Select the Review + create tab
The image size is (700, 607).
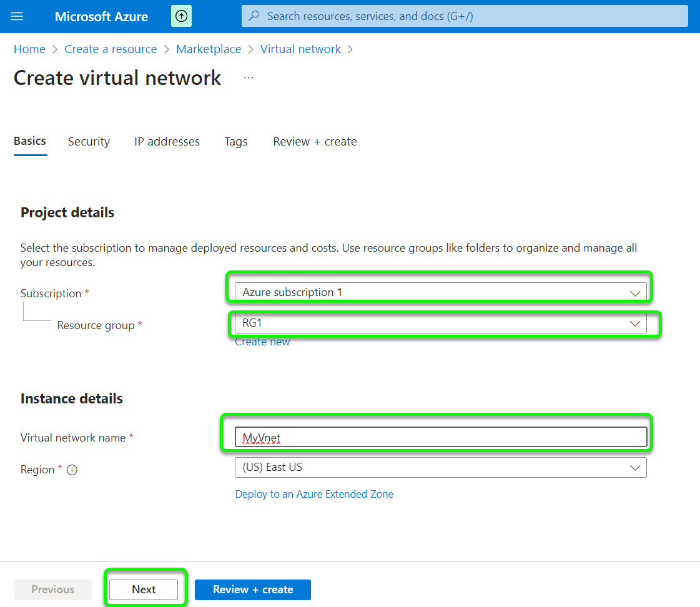[x=315, y=142]
